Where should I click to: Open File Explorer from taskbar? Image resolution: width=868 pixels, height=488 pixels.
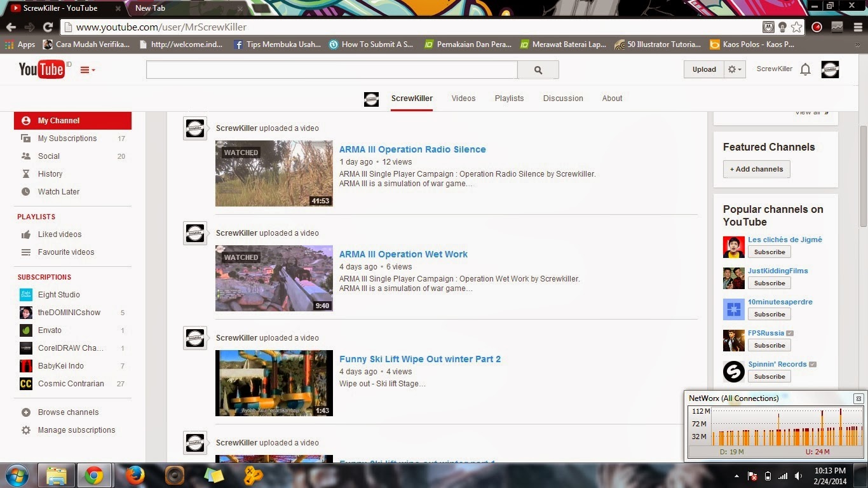pyautogui.click(x=56, y=475)
